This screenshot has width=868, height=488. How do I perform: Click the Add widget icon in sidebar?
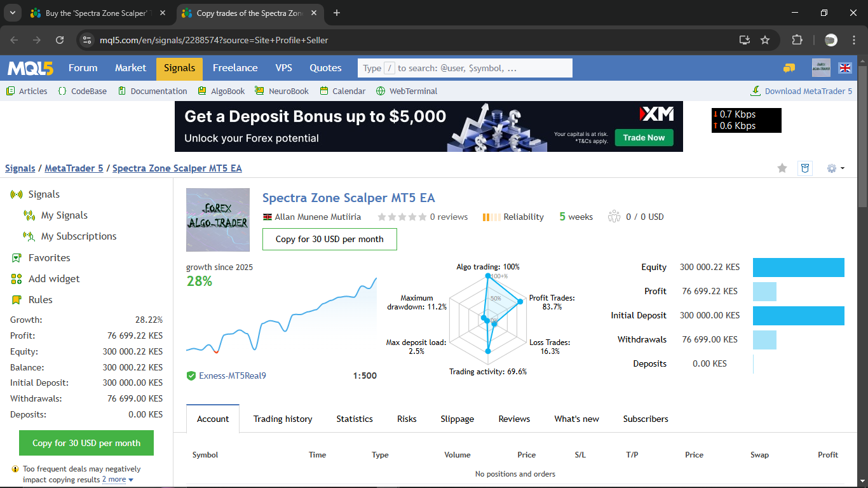coord(17,279)
